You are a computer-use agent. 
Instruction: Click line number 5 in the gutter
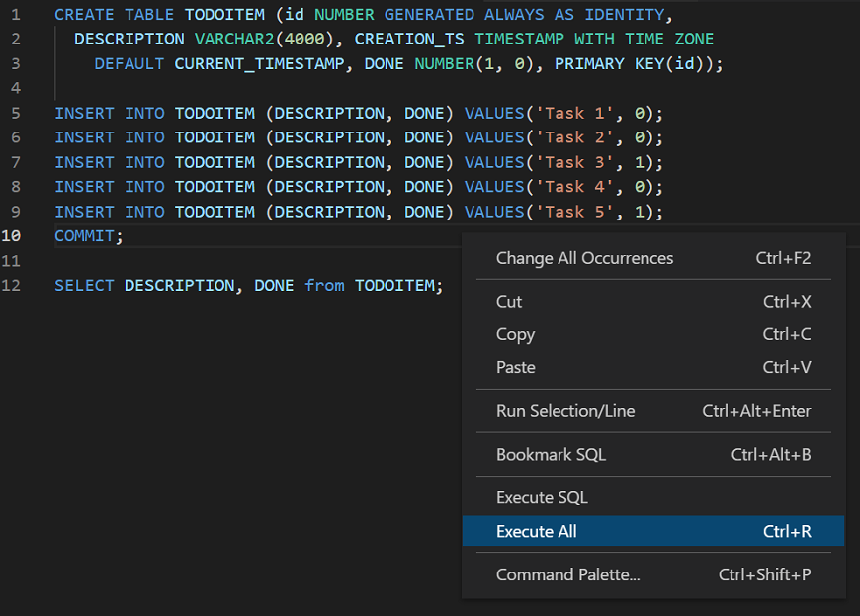point(15,113)
